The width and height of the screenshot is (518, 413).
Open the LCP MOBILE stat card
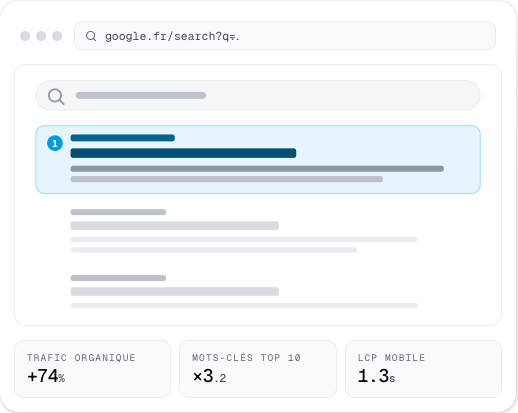[x=423, y=369]
